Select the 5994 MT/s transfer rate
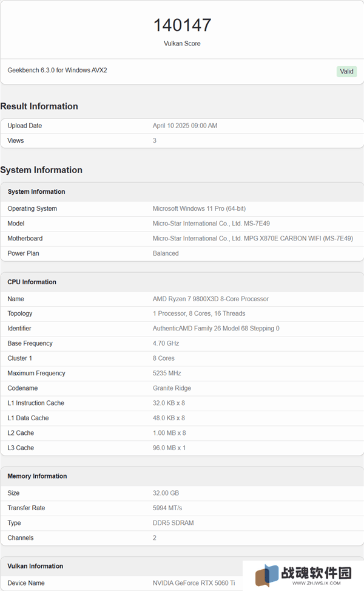The height and width of the screenshot is (591, 364). click(x=167, y=508)
